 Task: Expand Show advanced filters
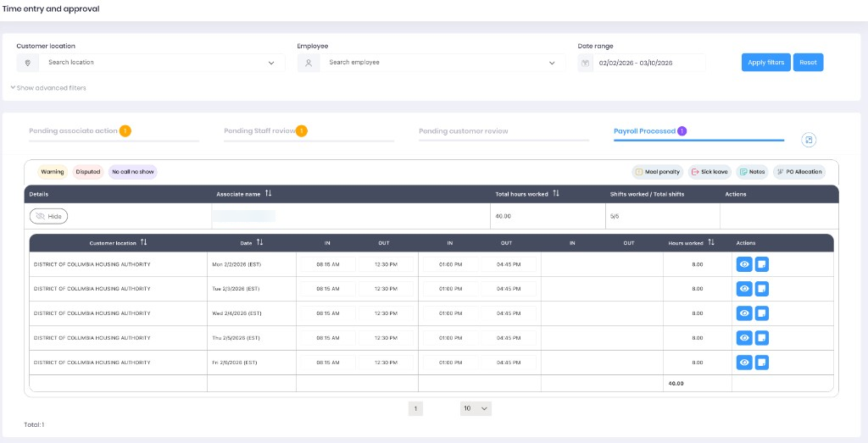coord(48,88)
